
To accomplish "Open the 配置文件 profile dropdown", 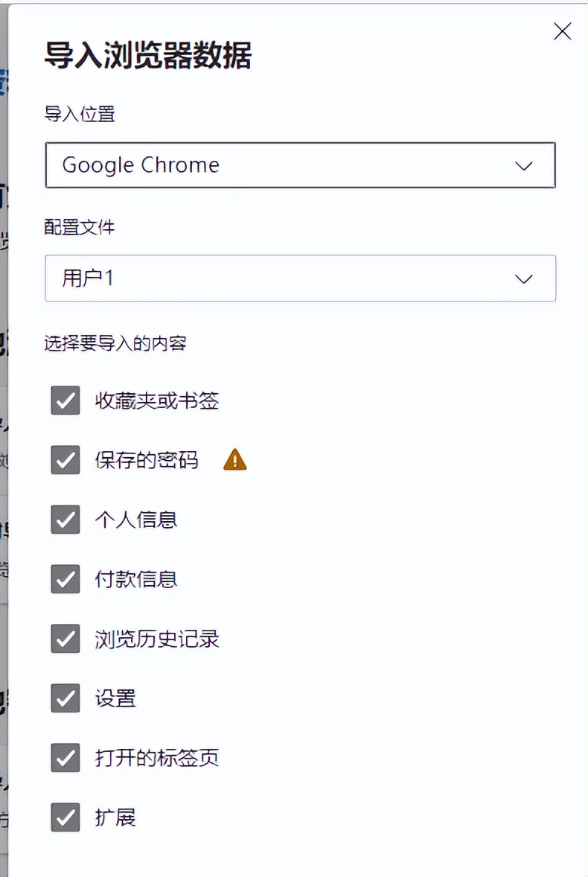I will pyautogui.click(x=301, y=278).
